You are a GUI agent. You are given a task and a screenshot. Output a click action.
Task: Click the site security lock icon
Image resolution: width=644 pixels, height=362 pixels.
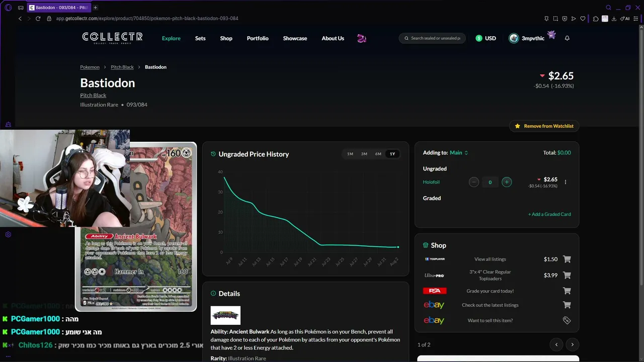tap(49, 19)
